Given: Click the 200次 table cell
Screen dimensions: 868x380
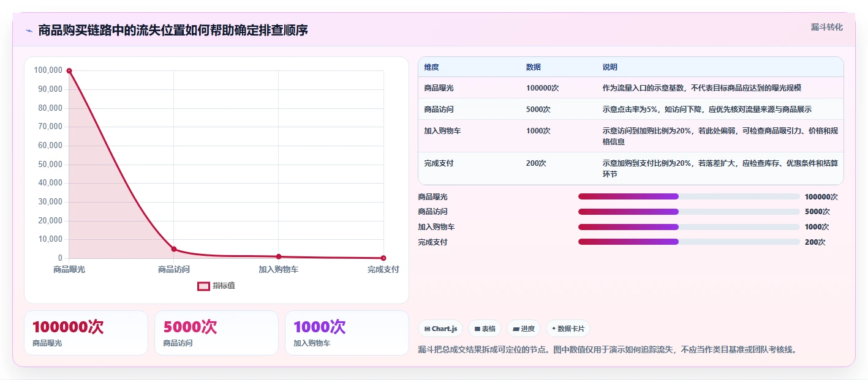Looking at the screenshot, I should pyautogui.click(x=536, y=163).
